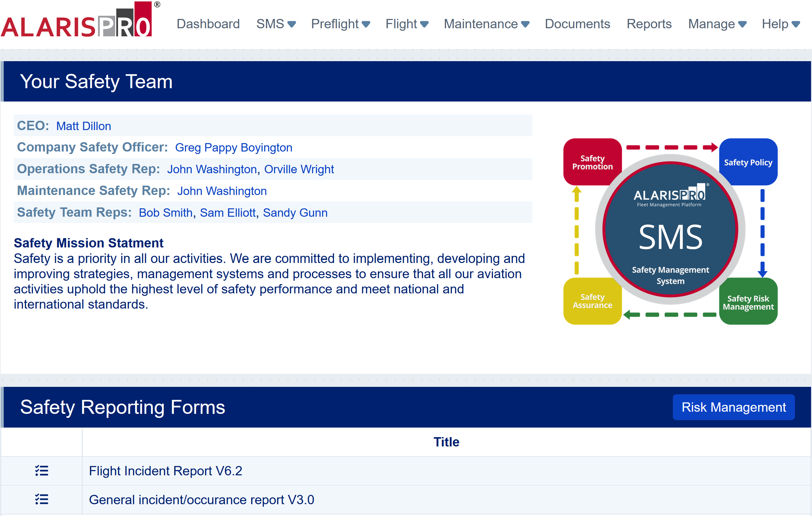812x516 pixels.
Task: Open the Sam Elliott link
Action: point(228,213)
